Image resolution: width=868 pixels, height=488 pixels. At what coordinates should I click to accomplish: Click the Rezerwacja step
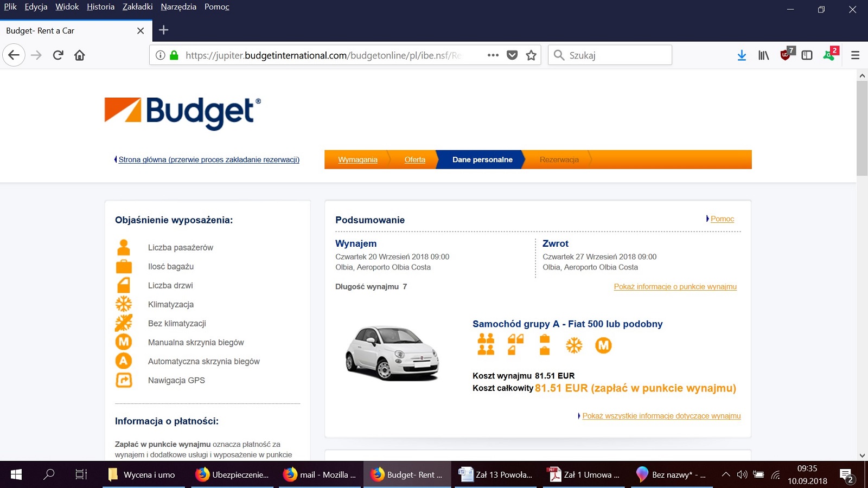click(x=559, y=159)
